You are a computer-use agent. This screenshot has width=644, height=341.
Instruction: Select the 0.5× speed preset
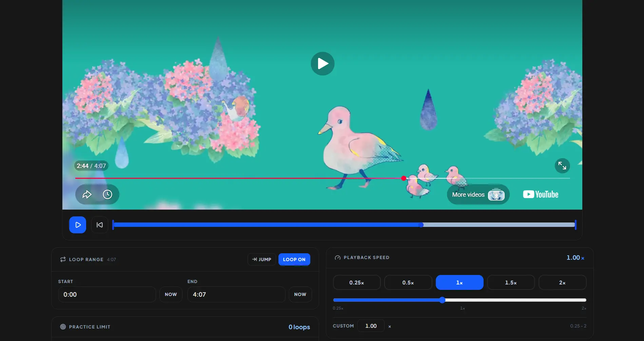408,282
